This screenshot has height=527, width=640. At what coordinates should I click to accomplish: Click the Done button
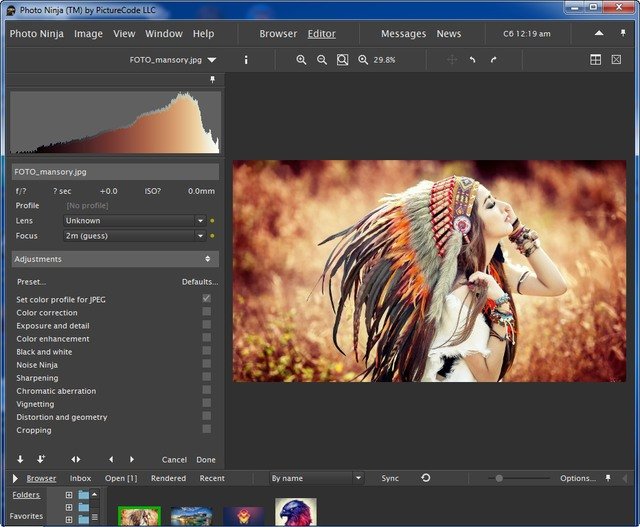point(206,460)
